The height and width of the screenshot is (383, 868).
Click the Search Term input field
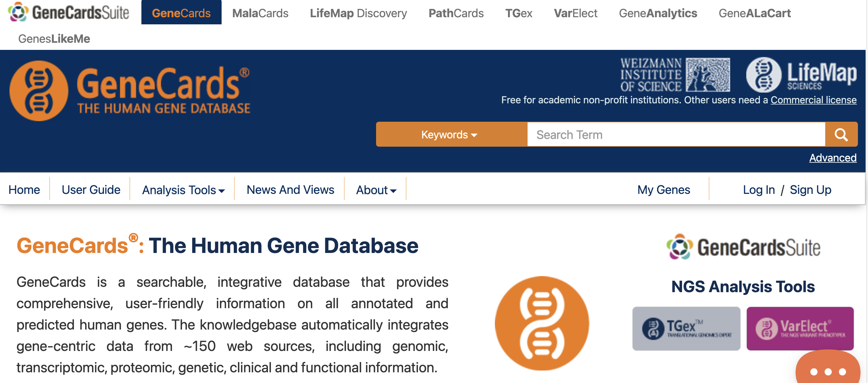[x=676, y=134]
